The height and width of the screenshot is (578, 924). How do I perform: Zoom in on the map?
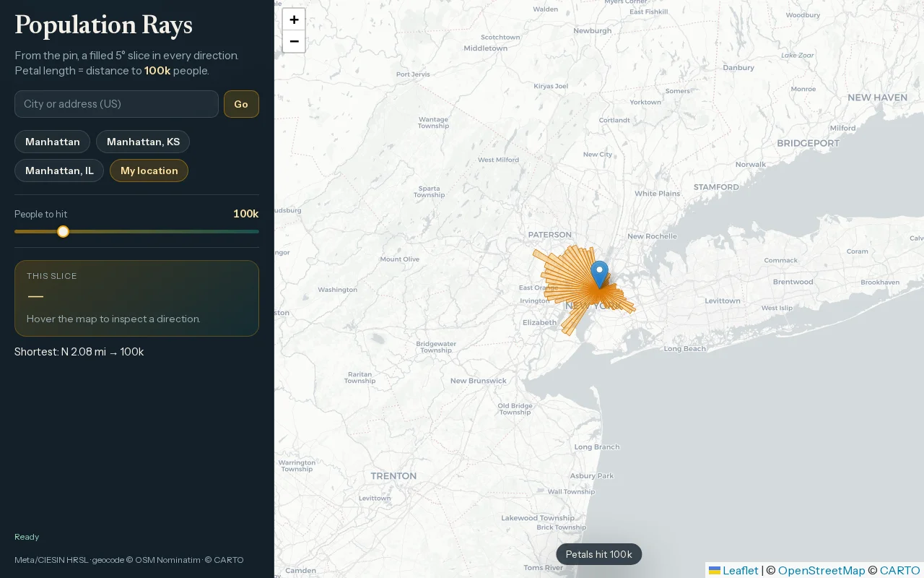click(x=294, y=20)
